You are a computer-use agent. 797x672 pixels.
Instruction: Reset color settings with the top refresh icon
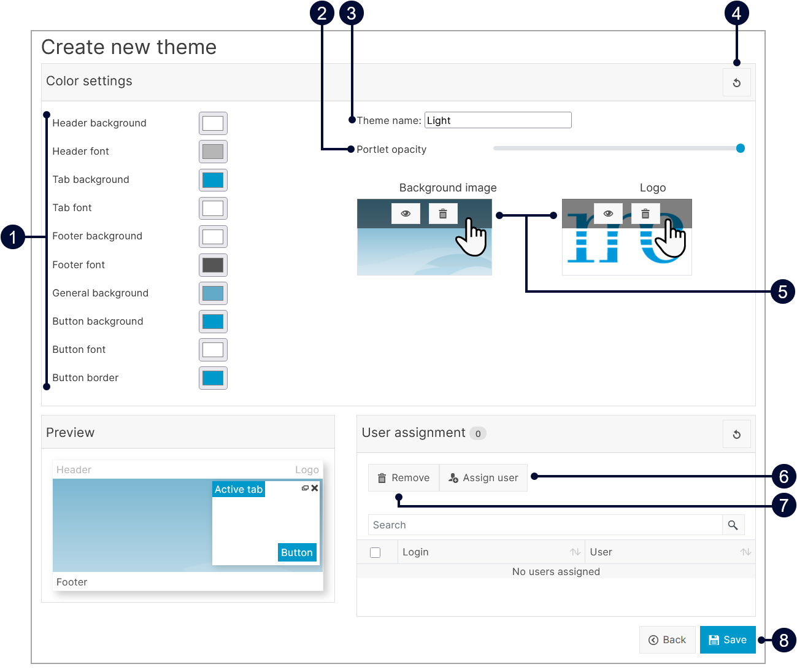[x=736, y=83]
